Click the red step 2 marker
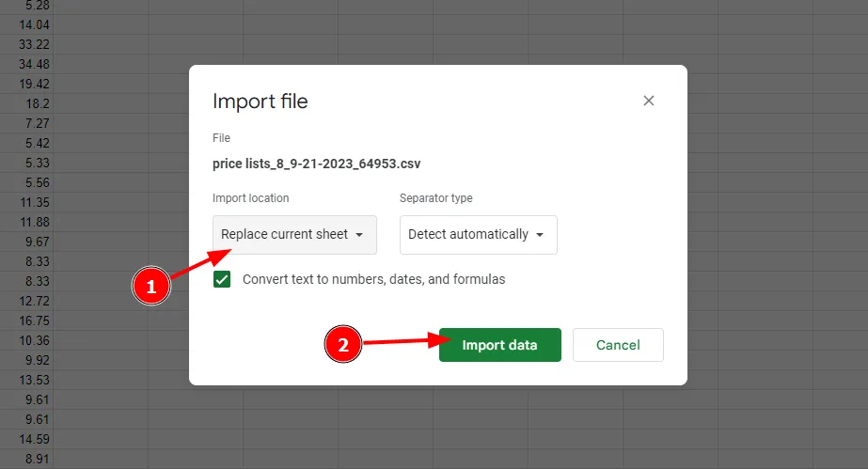This screenshot has height=469, width=868. [343, 345]
